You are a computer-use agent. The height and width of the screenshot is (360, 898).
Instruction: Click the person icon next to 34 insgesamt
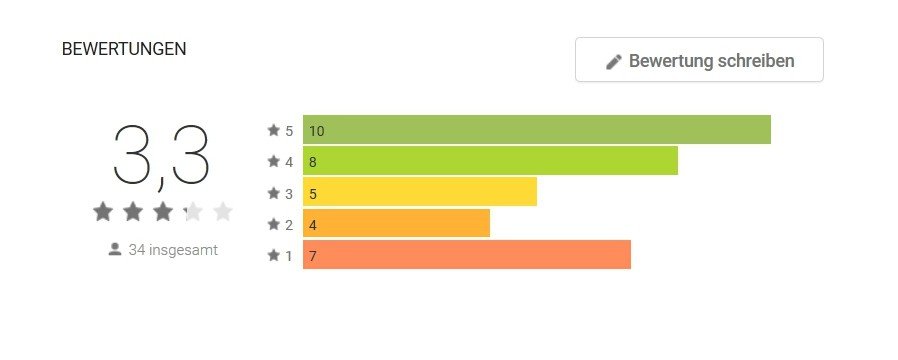(x=115, y=250)
